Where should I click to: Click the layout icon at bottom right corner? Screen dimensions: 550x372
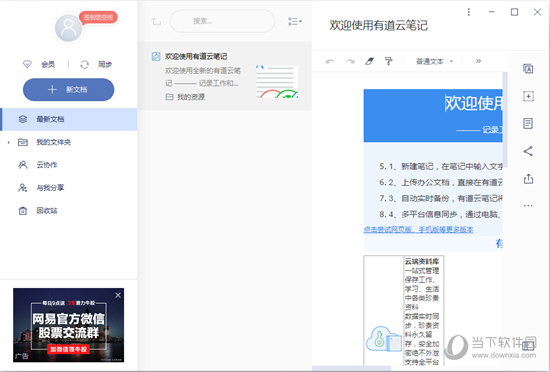coord(528,346)
